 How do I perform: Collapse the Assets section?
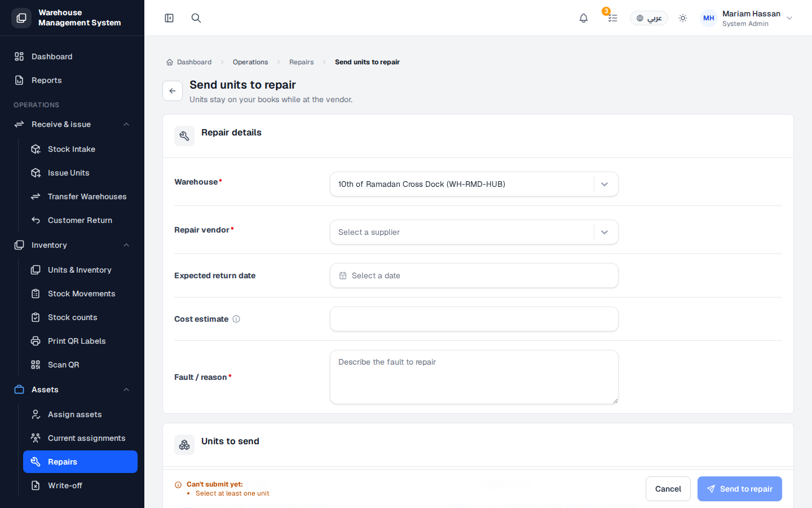pyautogui.click(x=72, y=389)
